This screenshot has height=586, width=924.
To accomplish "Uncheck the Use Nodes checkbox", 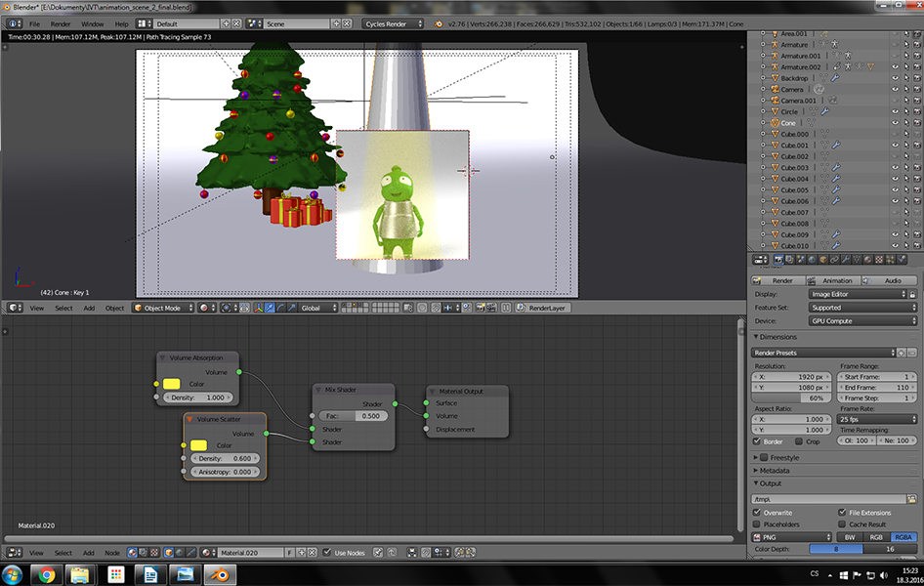I will click(327, 553).
